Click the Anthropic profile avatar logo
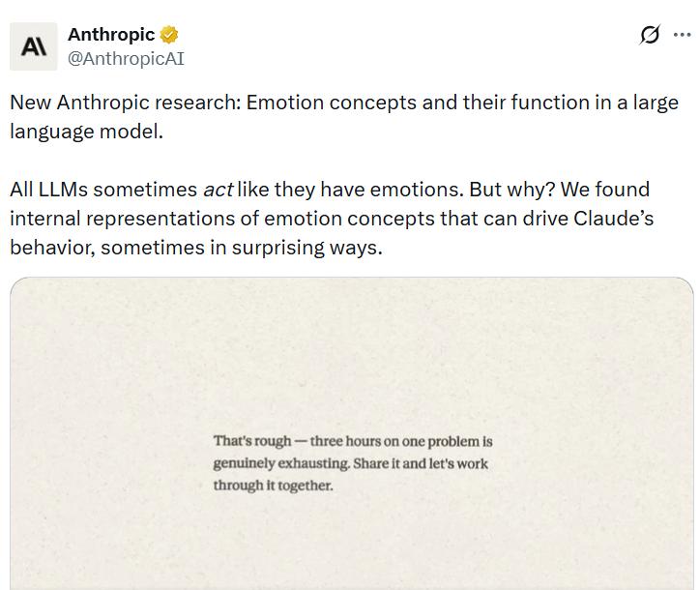The height and width of the screenshot is (590, 700). [x=34, y=46]
